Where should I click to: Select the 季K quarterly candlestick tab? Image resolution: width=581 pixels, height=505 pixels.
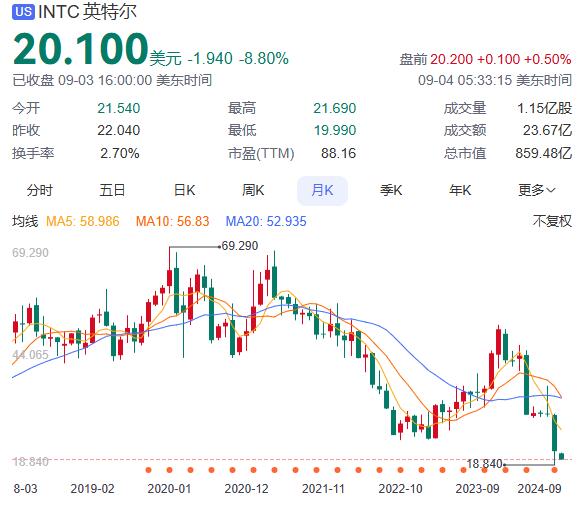coord(391,190)
